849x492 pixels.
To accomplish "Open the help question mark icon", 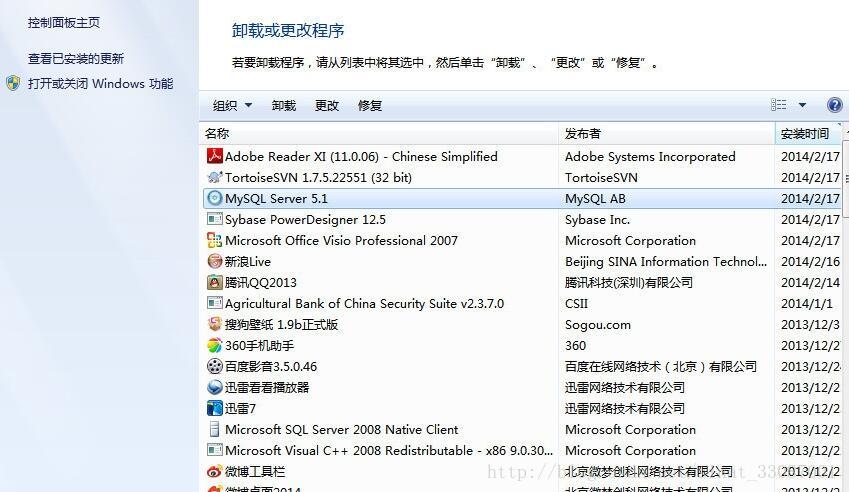I will click(x=835, y=105).
